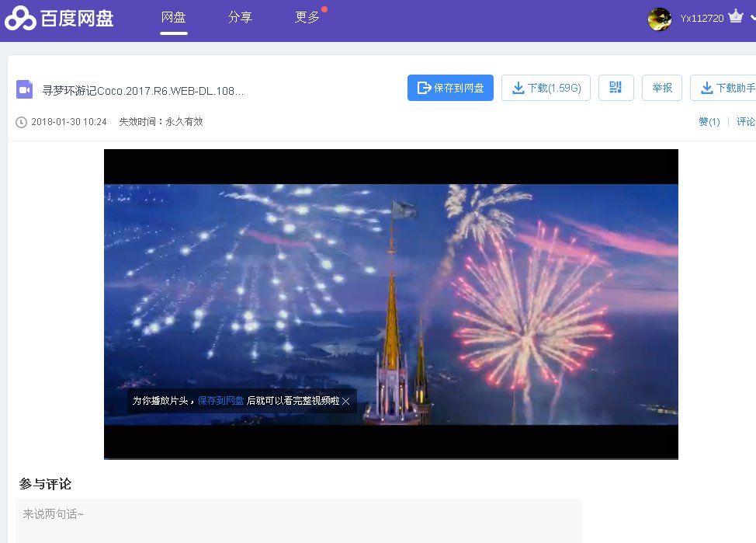756x543 pixels.
Task: Expand the account dropdown arrow beside the crown
Action: click(x=752, y=17)
